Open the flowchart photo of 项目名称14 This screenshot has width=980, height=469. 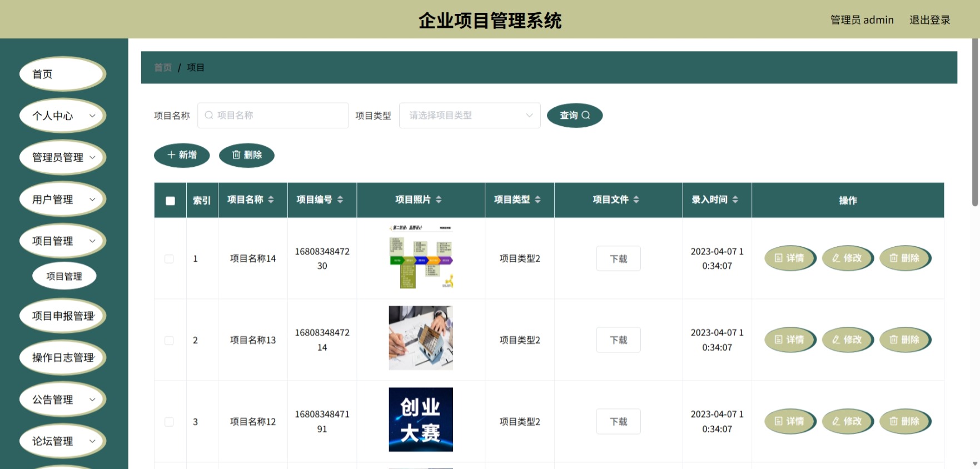(x=421, y=256)
